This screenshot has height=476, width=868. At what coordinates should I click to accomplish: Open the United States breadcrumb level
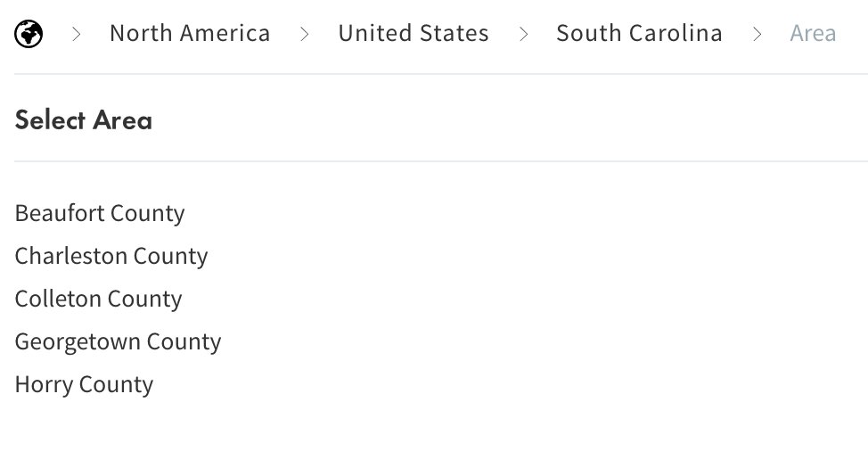[414, 33]
